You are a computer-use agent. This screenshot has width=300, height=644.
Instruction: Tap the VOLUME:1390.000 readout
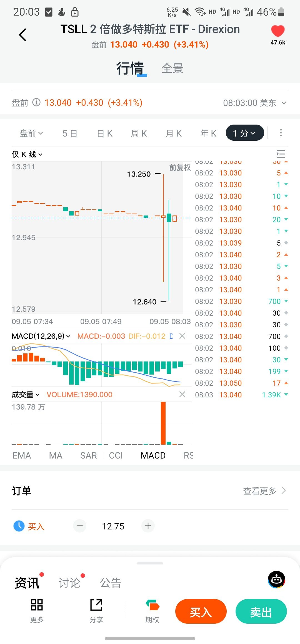click(x=79, y=395)
